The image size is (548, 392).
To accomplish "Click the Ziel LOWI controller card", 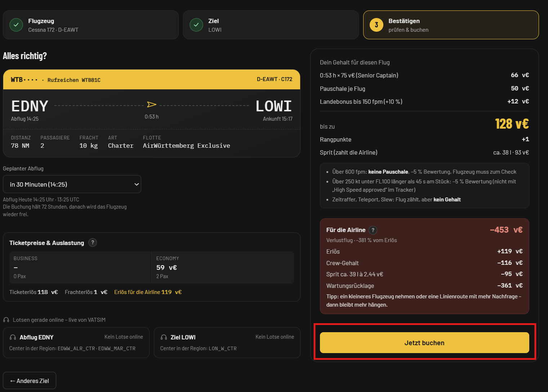I will (227, 343).
